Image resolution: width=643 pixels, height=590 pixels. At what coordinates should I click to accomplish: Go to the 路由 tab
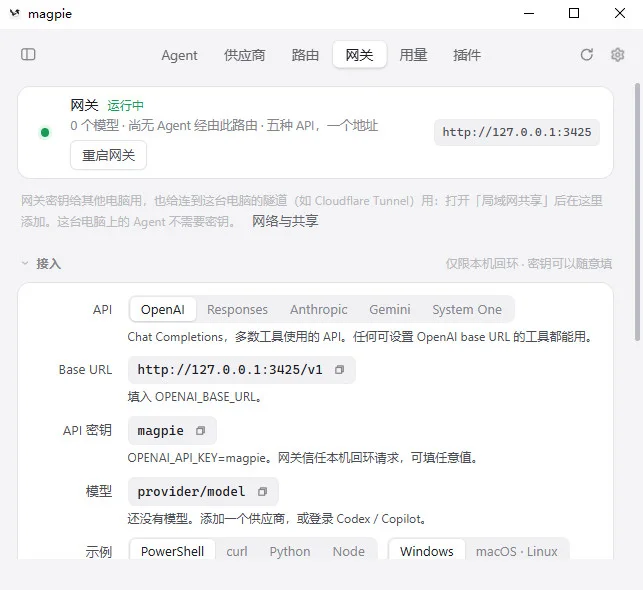[305, 55]
